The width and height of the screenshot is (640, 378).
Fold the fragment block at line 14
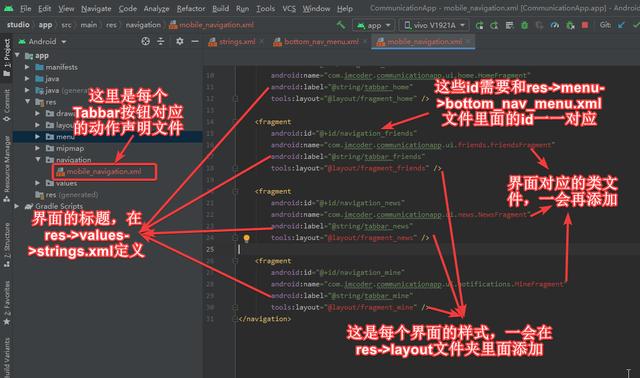(x=236, y=122)
